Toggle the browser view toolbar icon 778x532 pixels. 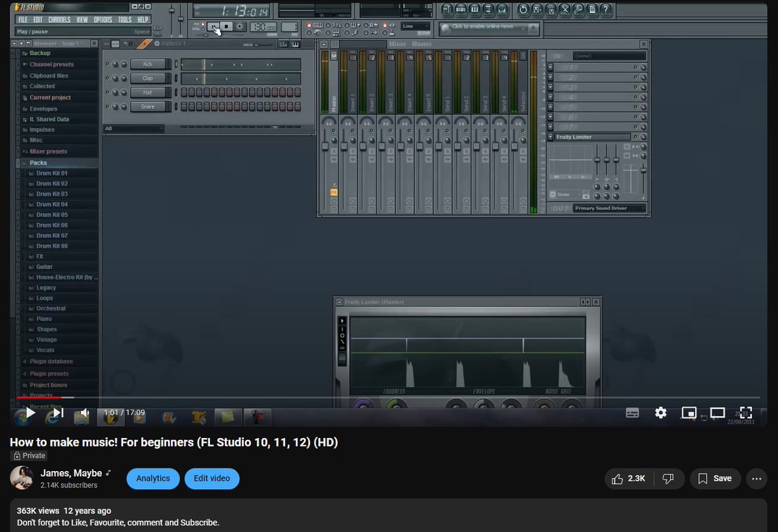488,9
